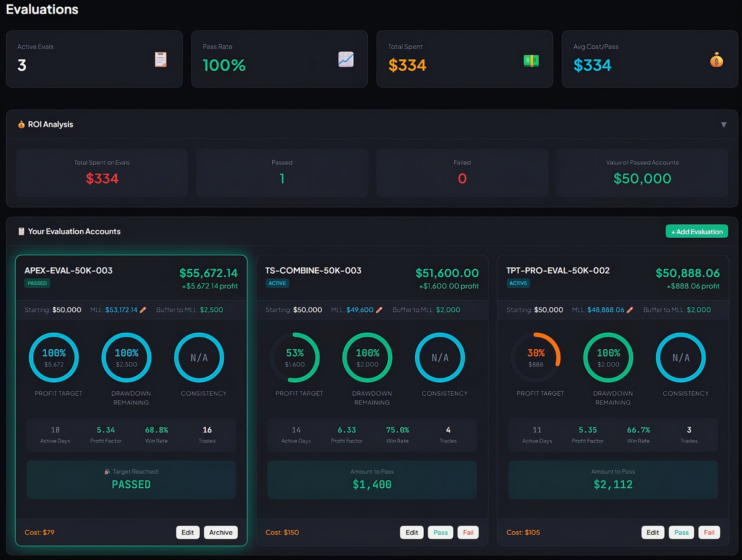Image resolution: width=742 pixels, height=560 pixels.
Task: Collapse the ROI Analysis section arrow
Action: 723,125
